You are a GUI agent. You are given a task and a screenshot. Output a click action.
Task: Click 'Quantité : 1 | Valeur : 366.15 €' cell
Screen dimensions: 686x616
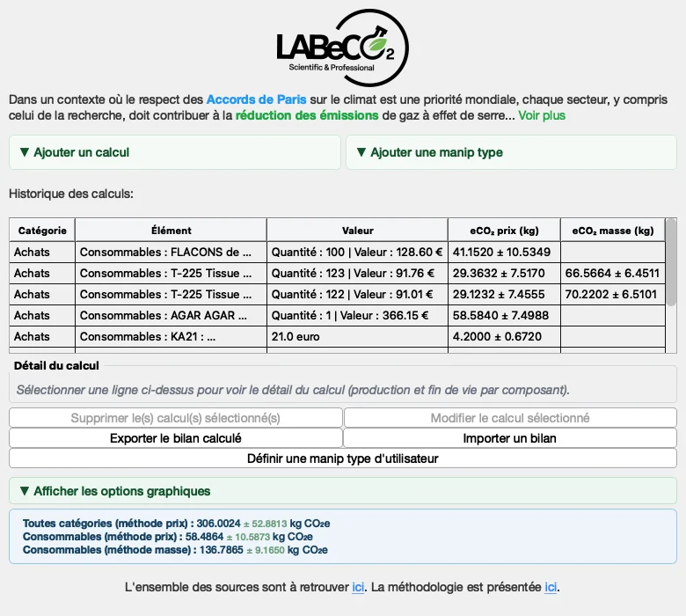coord(357,315)
